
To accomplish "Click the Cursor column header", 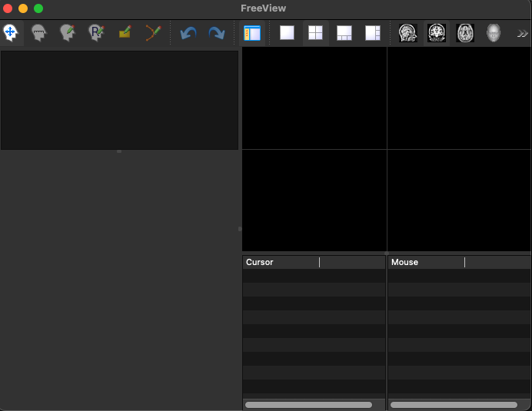I will [x=281, y=262].
